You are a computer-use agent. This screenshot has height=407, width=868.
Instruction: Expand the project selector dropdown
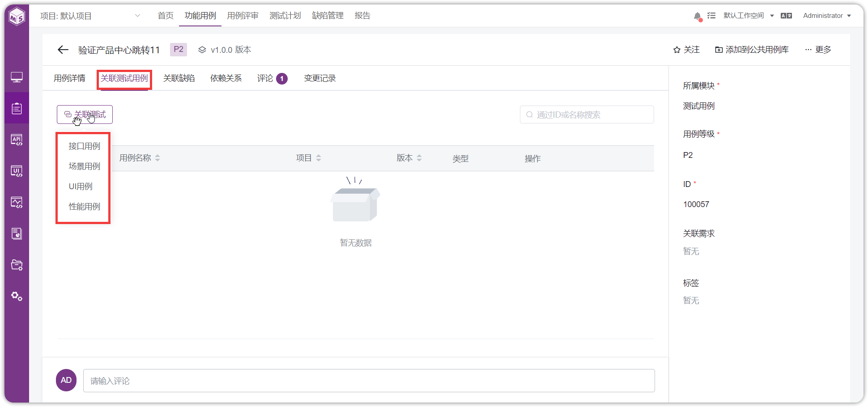[137, 16]
